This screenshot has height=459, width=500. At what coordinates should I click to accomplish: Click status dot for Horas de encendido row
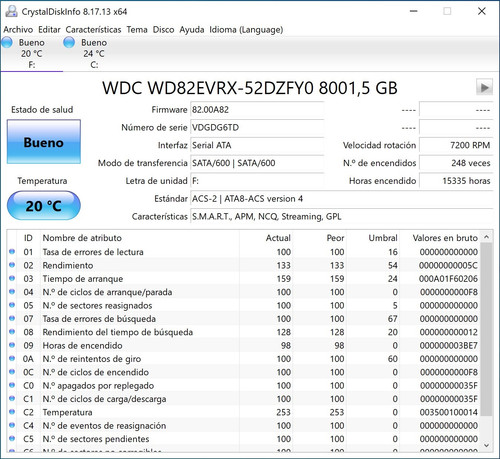[x=12, y=345]
